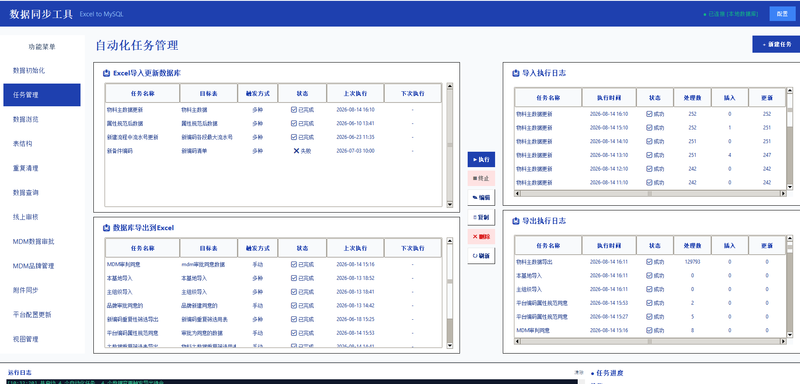Click the 刷新 refresh button
Screen dimensions: 800x384
[481, 256]
